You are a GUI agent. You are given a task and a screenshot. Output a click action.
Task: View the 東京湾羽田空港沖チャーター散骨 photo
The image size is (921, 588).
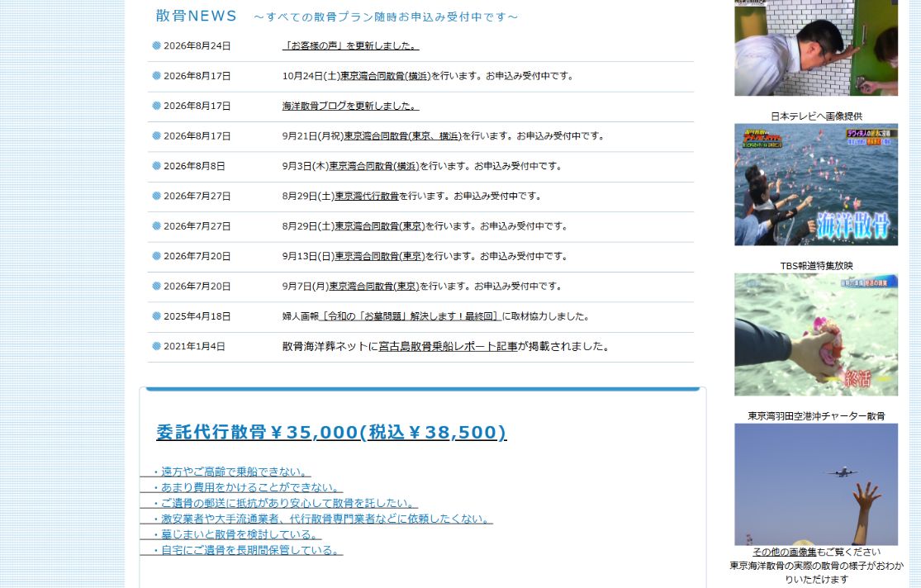click(x=816, y=485)
